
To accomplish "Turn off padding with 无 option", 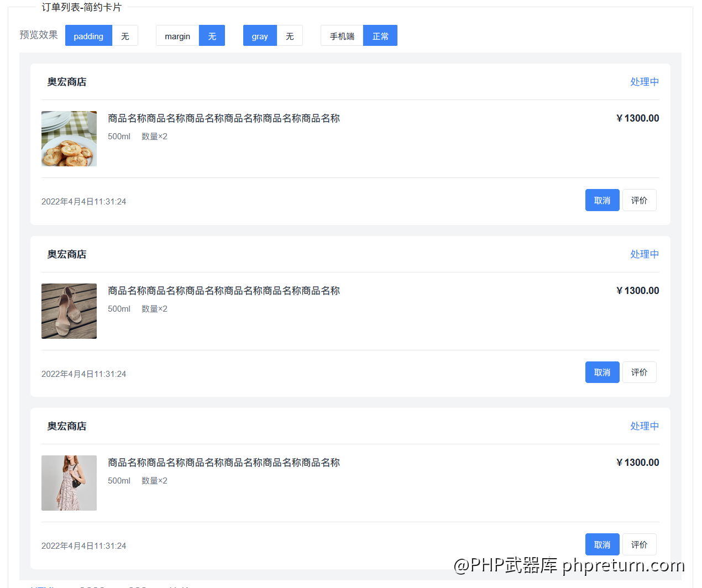I will coord(125,36).
